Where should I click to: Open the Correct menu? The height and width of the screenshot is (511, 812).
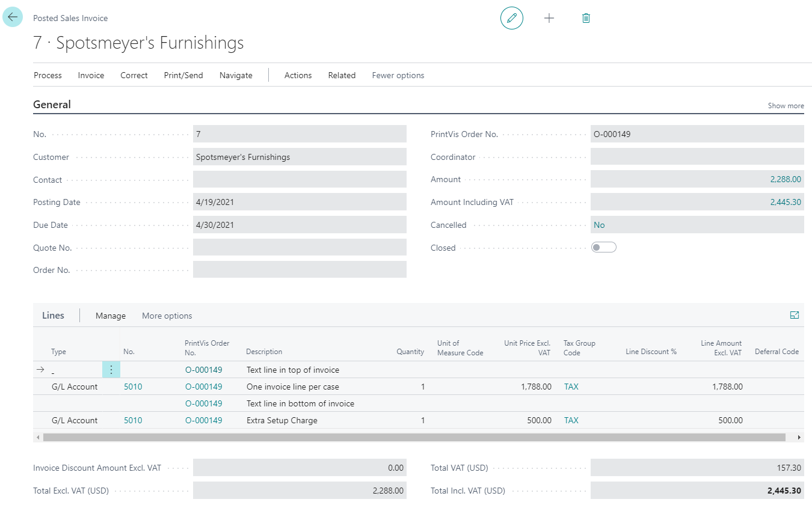[x=134, y=75]
